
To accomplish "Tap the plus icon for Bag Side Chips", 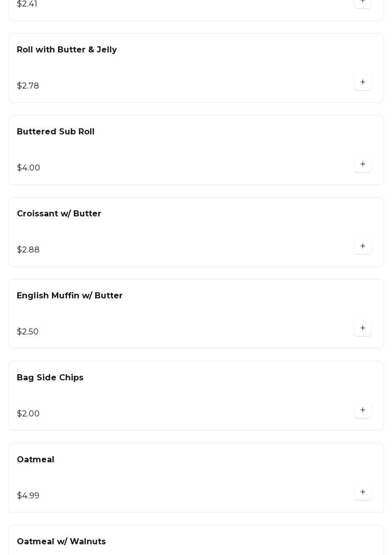I will tap(362, 410).
